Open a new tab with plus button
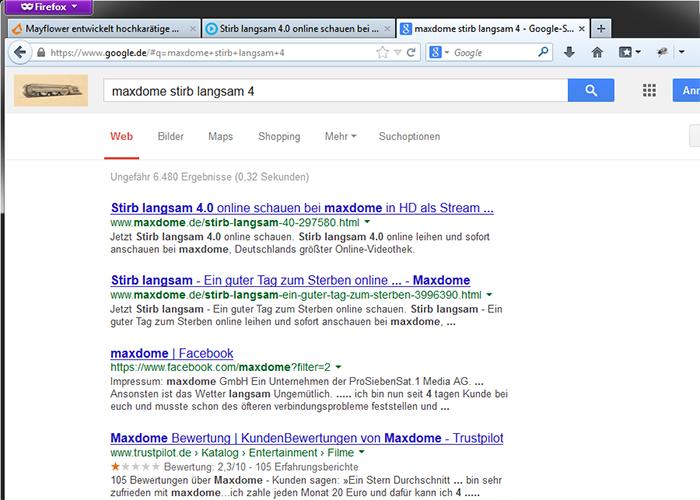700x500 pixels. coord(601,29)
